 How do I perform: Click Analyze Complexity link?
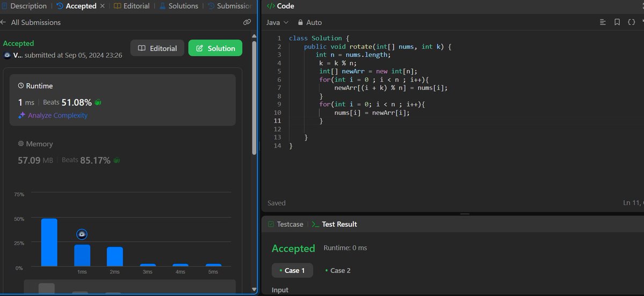pos(53,115)
